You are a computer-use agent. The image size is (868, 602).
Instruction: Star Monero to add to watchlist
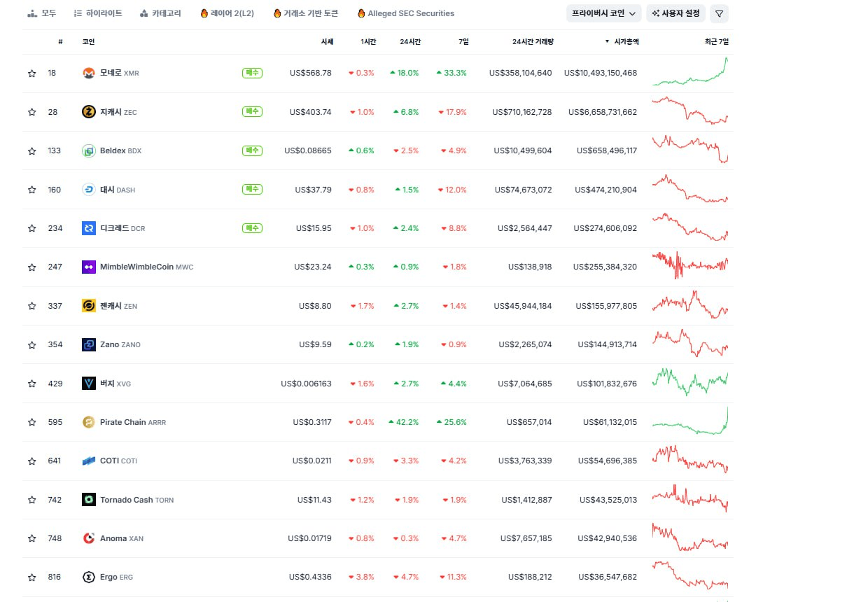coord(31,73)
